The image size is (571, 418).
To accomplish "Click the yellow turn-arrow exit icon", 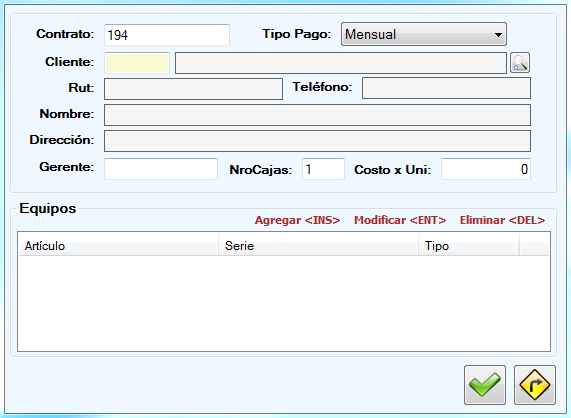I will [535, 385].
